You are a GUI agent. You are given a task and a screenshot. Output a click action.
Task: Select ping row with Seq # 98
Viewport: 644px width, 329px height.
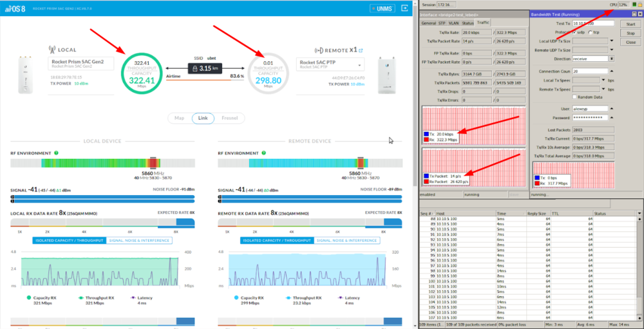pyautogui.click(x=528, y=271)
